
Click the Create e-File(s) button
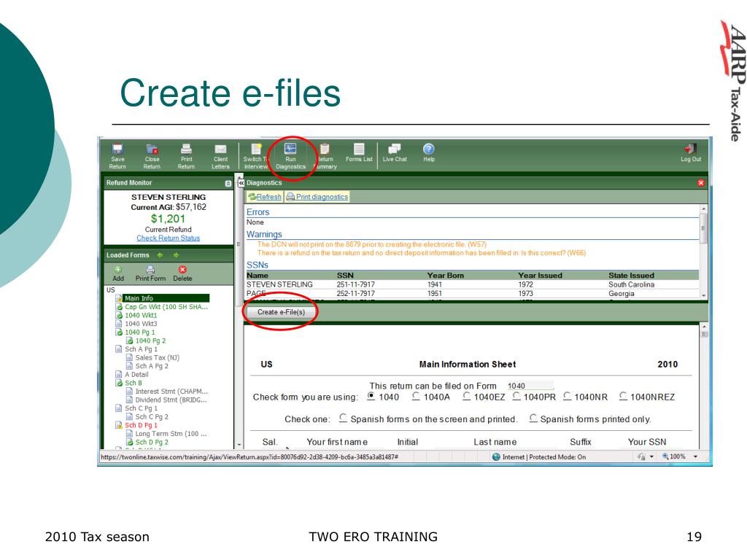coord(281,312)
